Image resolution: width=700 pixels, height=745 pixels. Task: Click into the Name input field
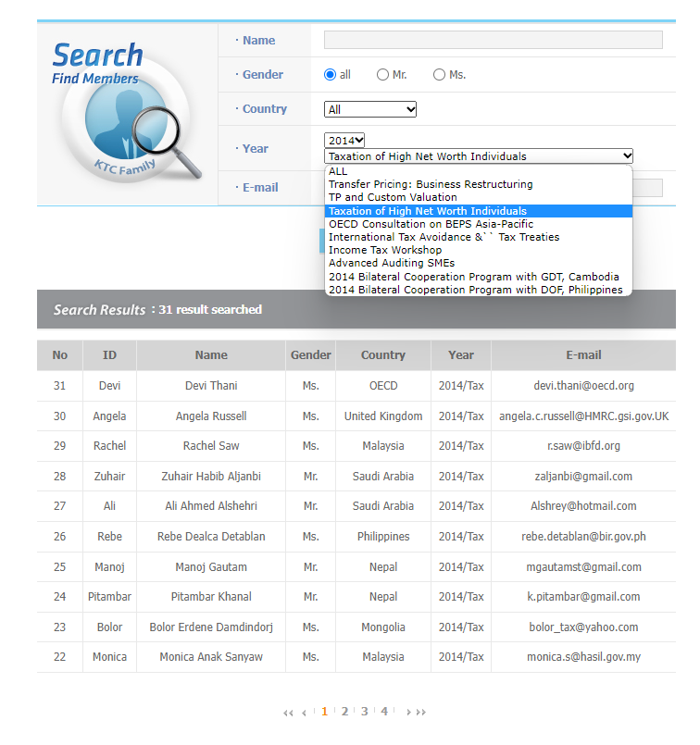pos(493,40)
